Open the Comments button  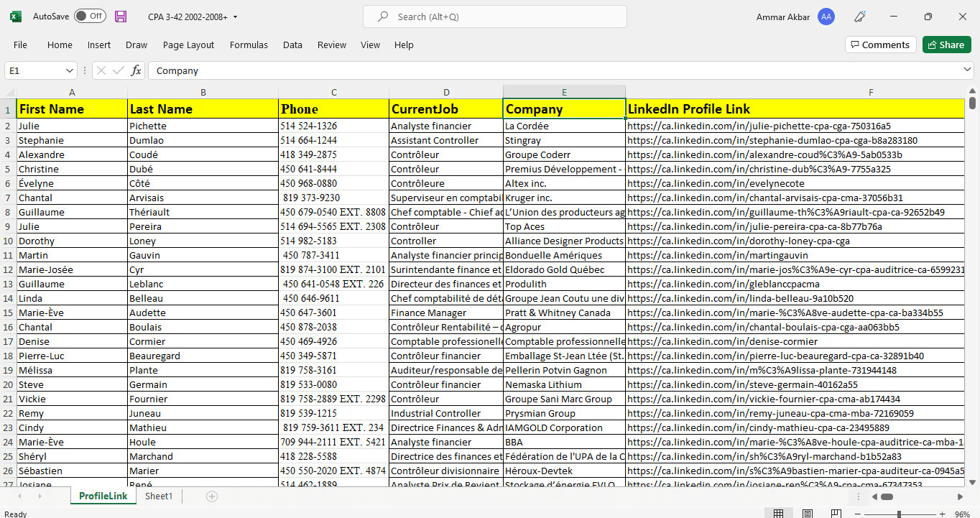point(880,45)
